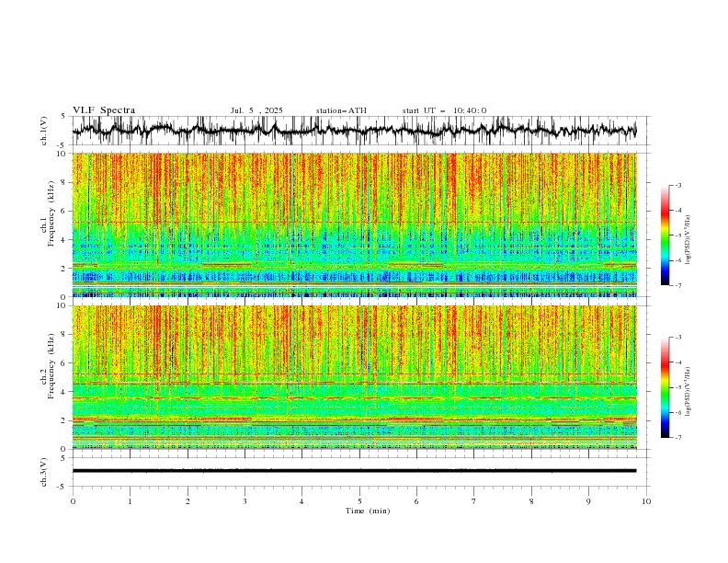Click the "ch.3(V)" axis label
728x563 pixels.
pos(44,472)
